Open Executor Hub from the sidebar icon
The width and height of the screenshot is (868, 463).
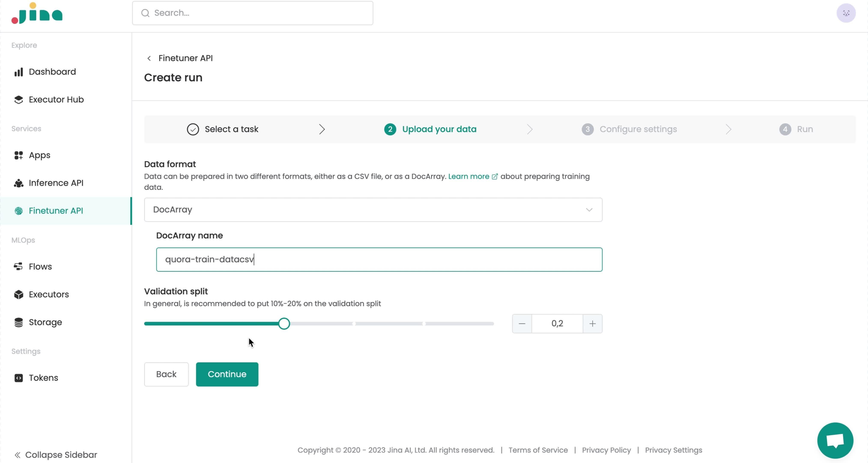(x=19, y=99)
